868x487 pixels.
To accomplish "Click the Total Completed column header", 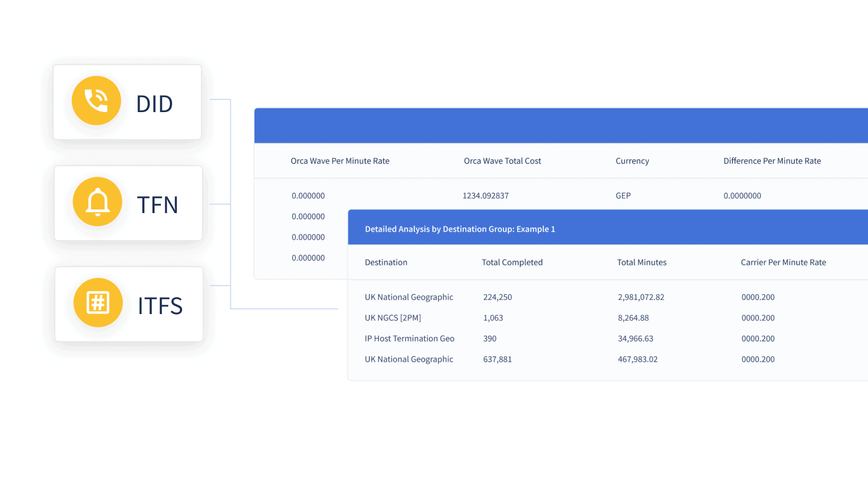I will (512, 262).
